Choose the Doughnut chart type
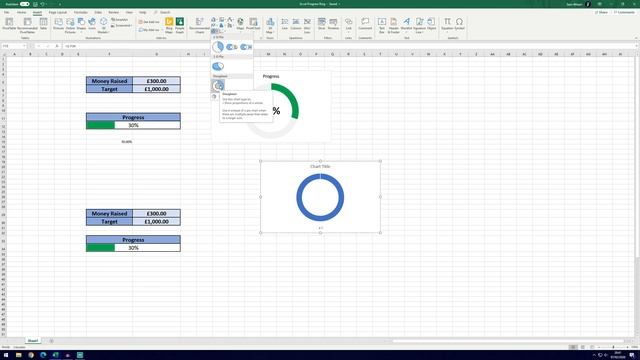This screenshot has height=360, width=640. click(218, 85)
